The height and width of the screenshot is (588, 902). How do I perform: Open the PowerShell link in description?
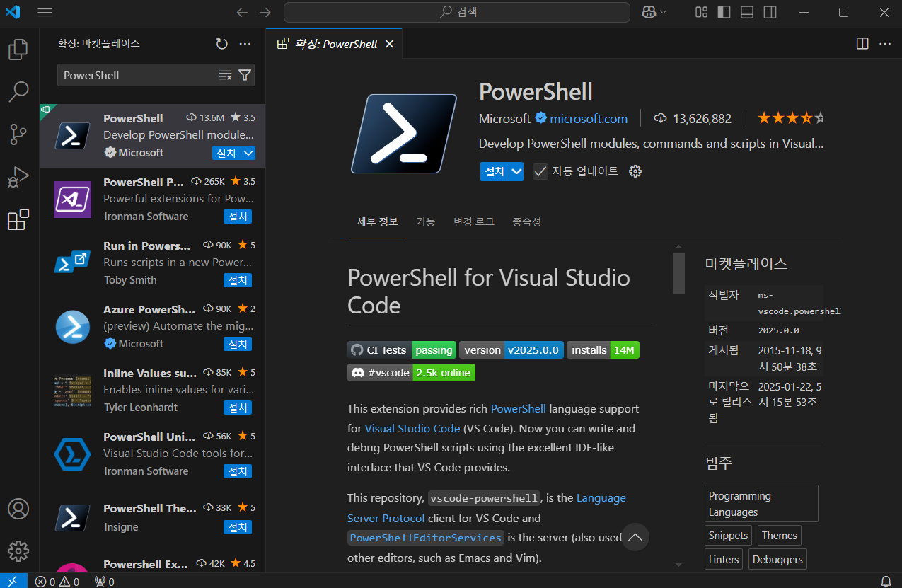(x=518, y=408)
